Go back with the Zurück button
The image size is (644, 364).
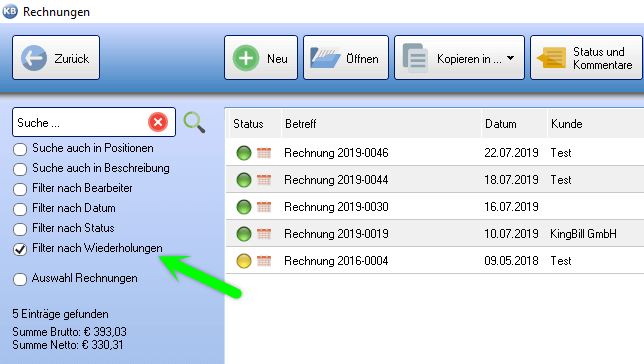56,58
